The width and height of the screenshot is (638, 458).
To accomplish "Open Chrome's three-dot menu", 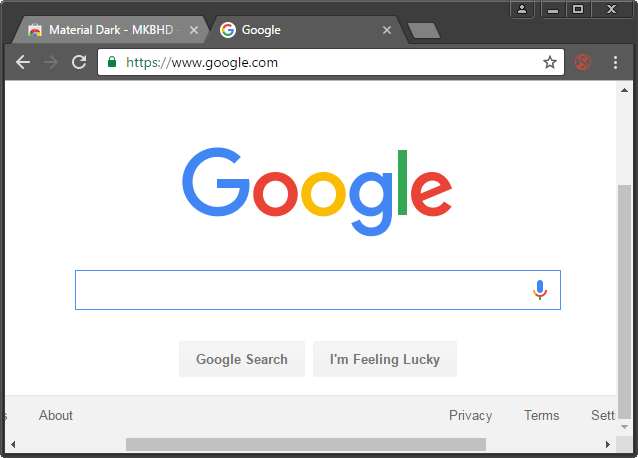I will (x=615, y=62).
